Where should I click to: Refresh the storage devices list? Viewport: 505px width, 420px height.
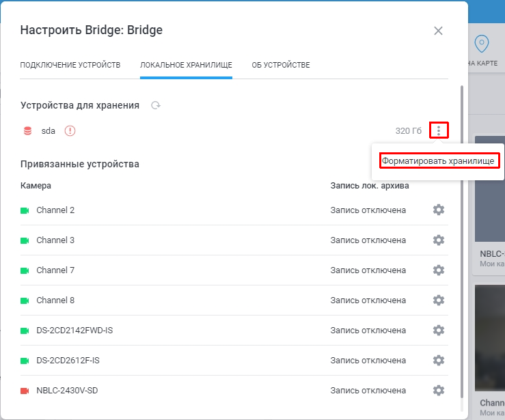[x=156, y=105]
